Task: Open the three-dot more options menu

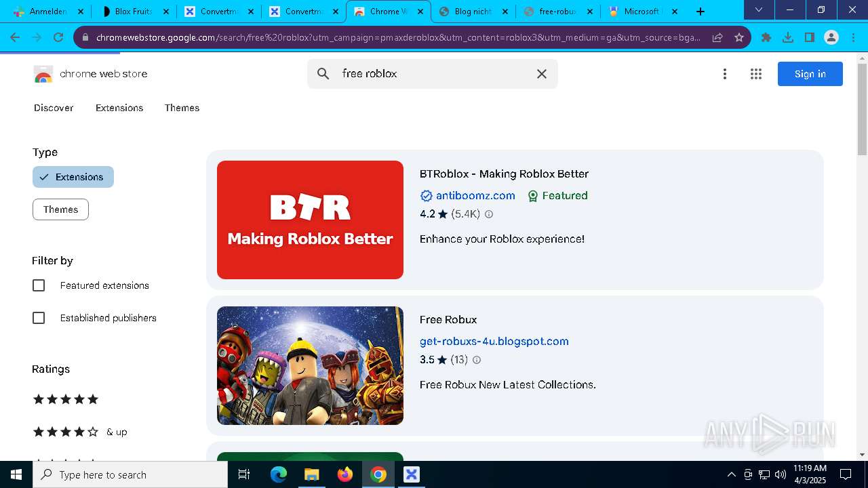Action: (725, 74)
